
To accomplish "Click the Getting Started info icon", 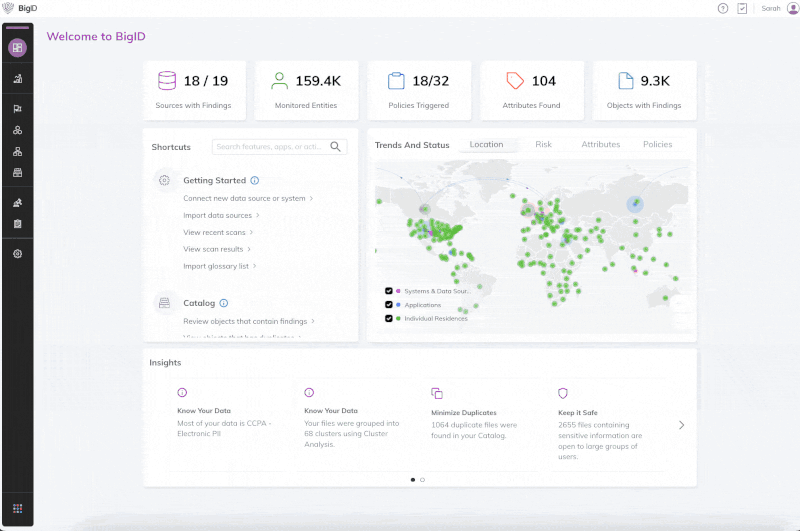I will [255, 181].
